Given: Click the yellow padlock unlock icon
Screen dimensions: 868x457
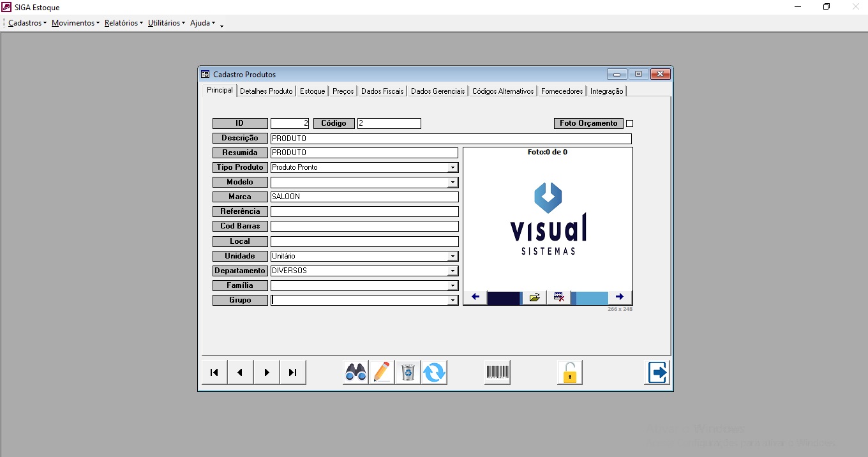Looking at the screenshot, I should pos(570,372).
